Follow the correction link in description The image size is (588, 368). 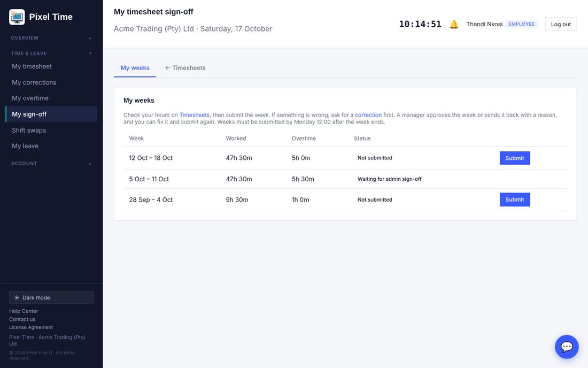pyautogui.click(x=368, y=115)
